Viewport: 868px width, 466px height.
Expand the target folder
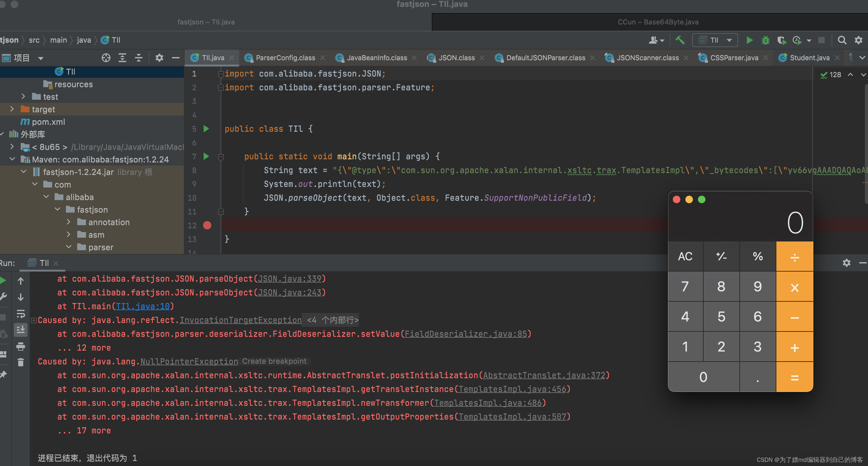[x=12, y=109]
